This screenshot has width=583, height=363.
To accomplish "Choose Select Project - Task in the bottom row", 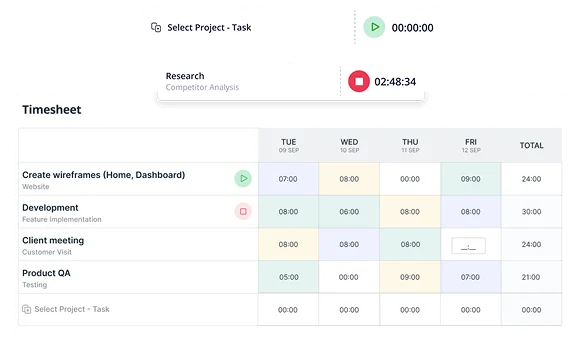I will [x=72, y=309].
